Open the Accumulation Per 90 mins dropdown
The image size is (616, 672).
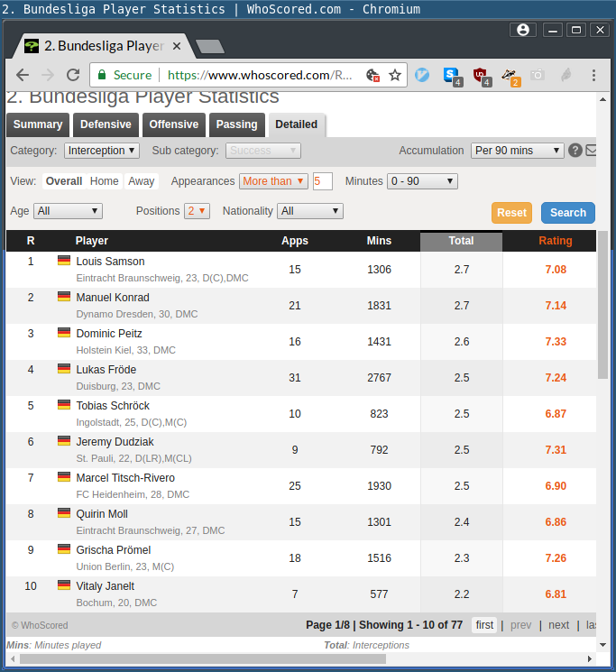pyautogui.click(x=517, y=151)
